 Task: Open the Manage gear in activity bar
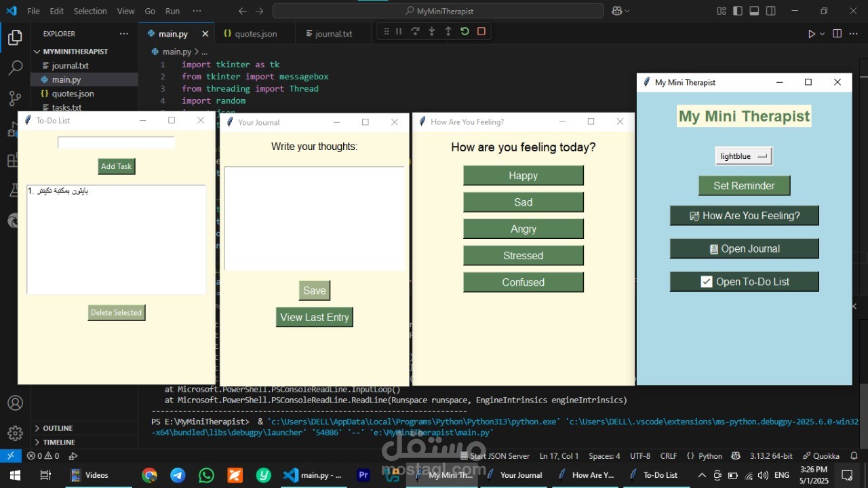15,433
